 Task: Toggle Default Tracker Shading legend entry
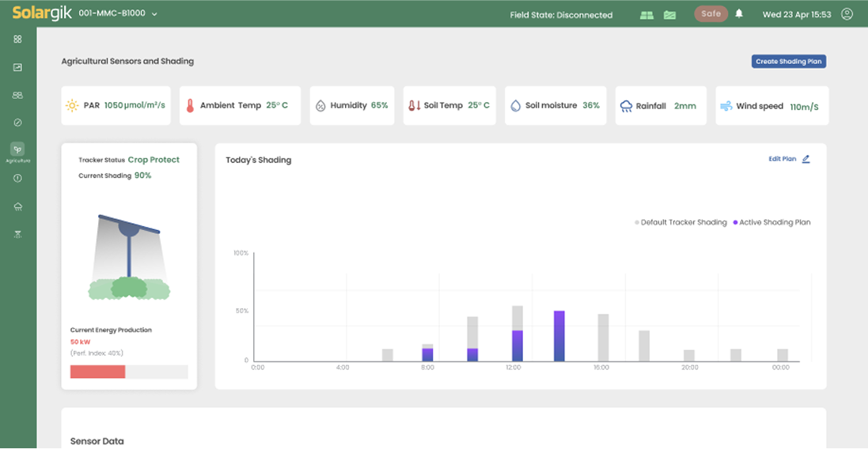point(680,222)
